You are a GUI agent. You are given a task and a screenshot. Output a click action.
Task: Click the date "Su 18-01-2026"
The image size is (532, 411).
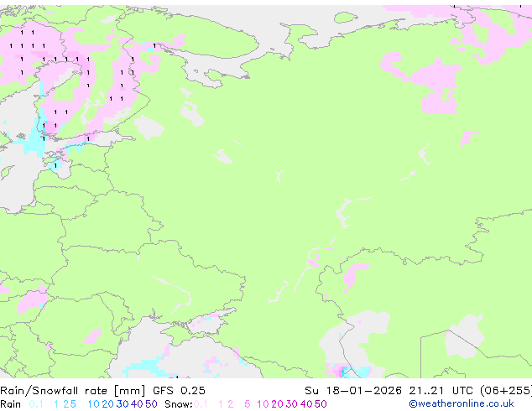click(x=353, y=391)
